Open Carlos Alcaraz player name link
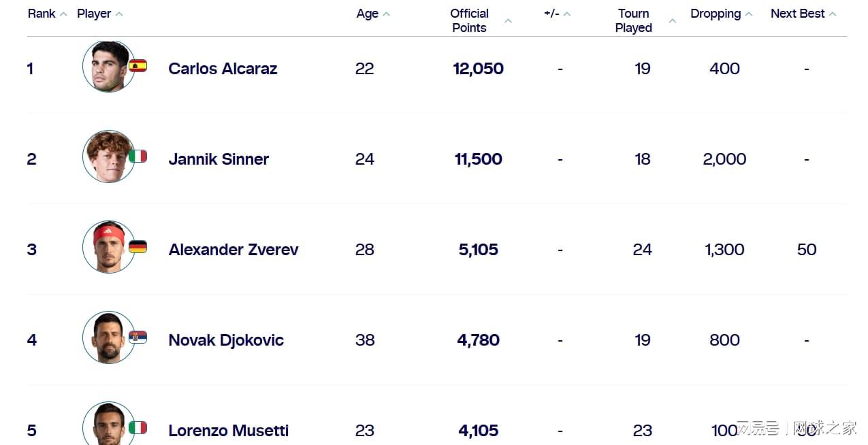The height and width of the screenshot is (445, 868). (x=223, y=69)
